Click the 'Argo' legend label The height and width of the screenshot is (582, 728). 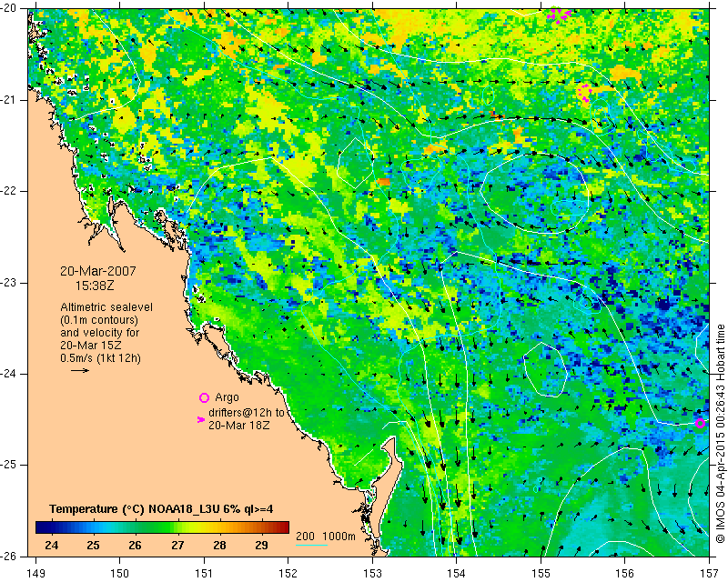coord(227,397)
